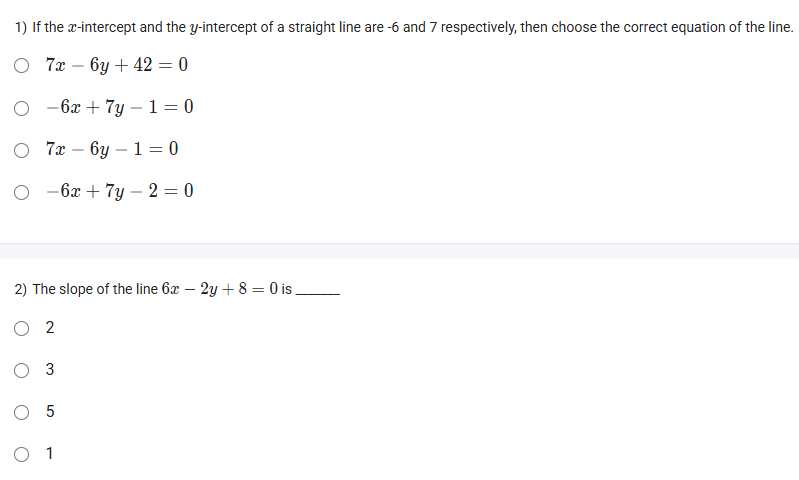Screen dimensions: 799x480
Task: Click the option text 7x − 6y − 1 = 0
Action: tap(112, 150)
